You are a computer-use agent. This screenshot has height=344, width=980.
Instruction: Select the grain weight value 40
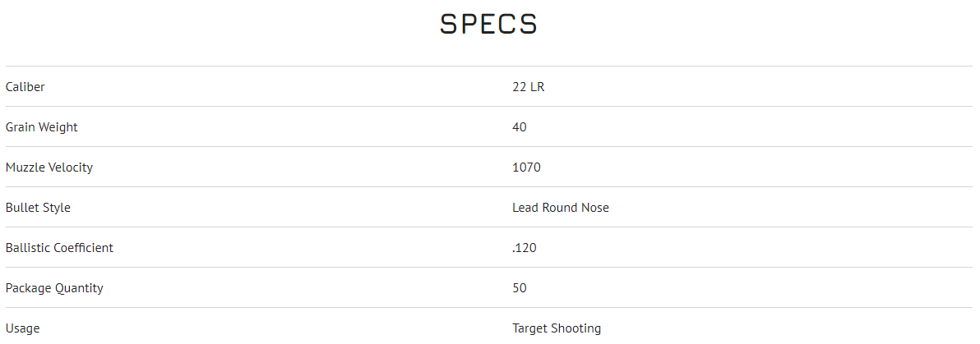[520, 127]
